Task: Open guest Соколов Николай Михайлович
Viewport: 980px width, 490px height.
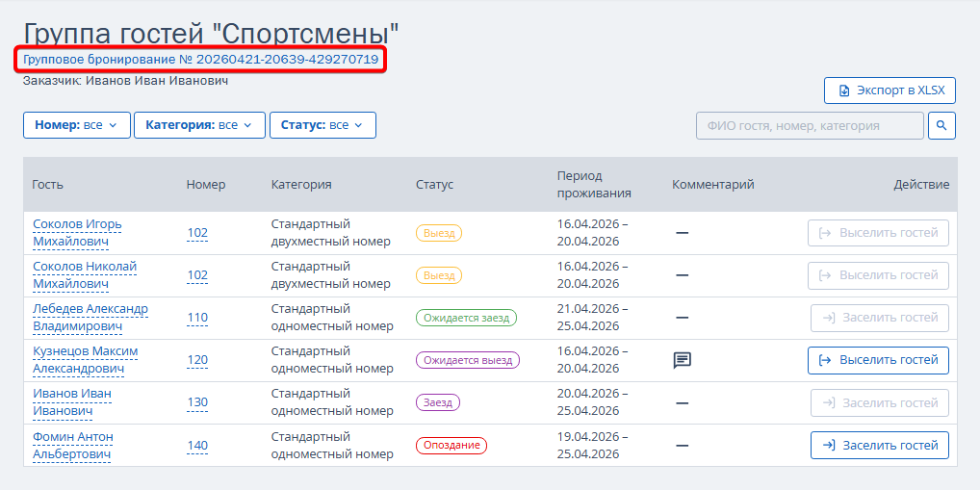Action: pos(85,275)
